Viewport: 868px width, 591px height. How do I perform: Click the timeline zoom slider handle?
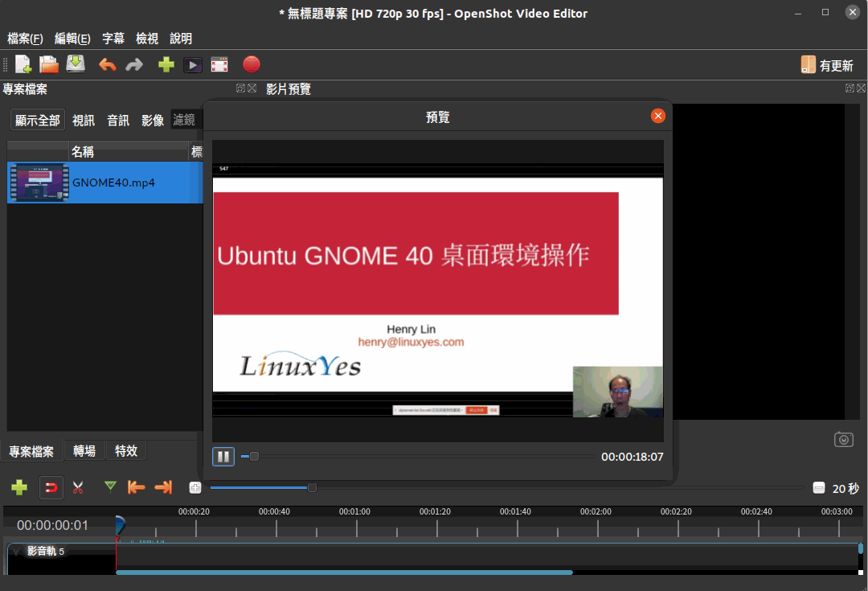click(312, 487)
